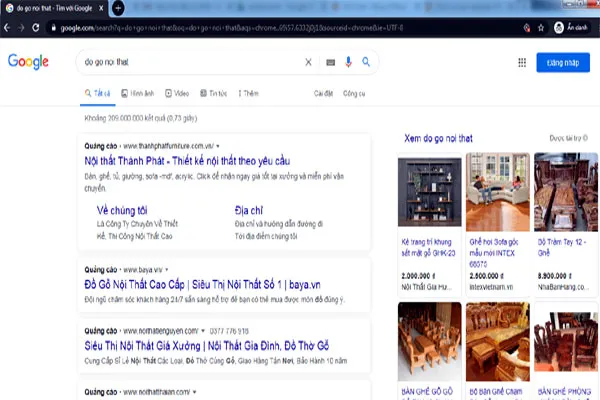Close the Google search tab
Viewport: 600px width, 400px height.
pos(101,8)
